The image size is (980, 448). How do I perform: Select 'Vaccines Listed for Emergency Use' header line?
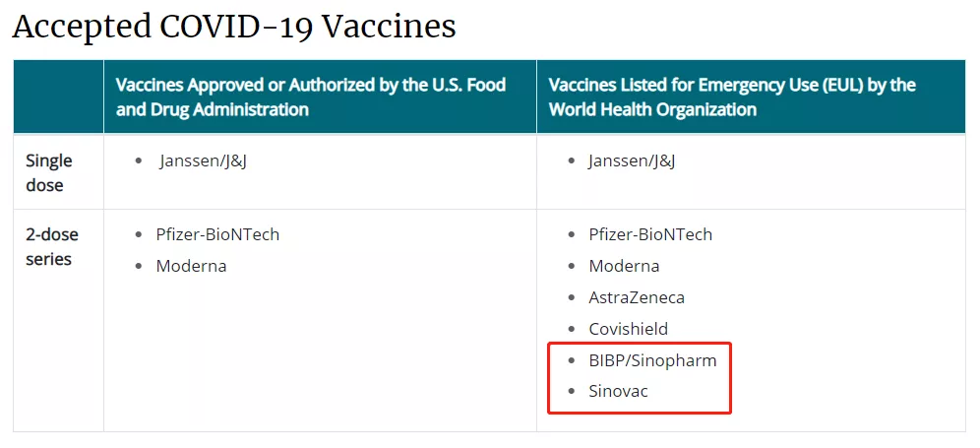732,85
